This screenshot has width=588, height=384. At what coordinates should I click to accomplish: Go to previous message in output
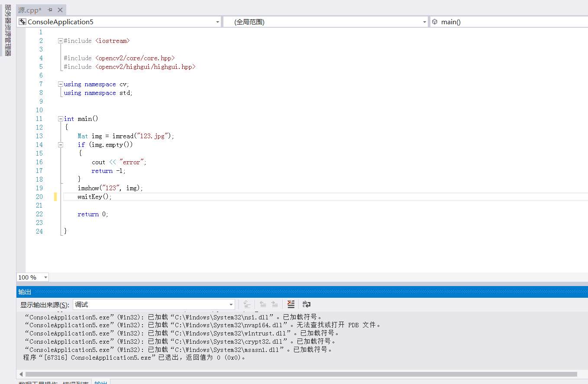click(x=263, y=304)
